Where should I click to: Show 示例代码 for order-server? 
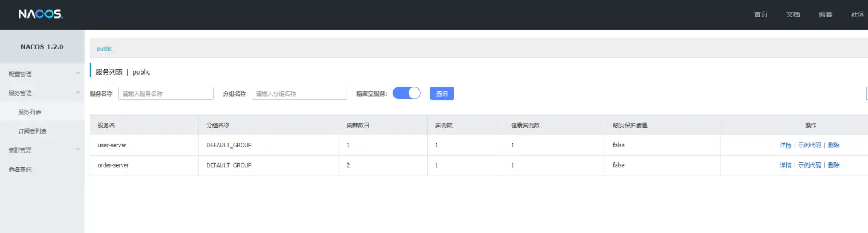click(809, 165)
